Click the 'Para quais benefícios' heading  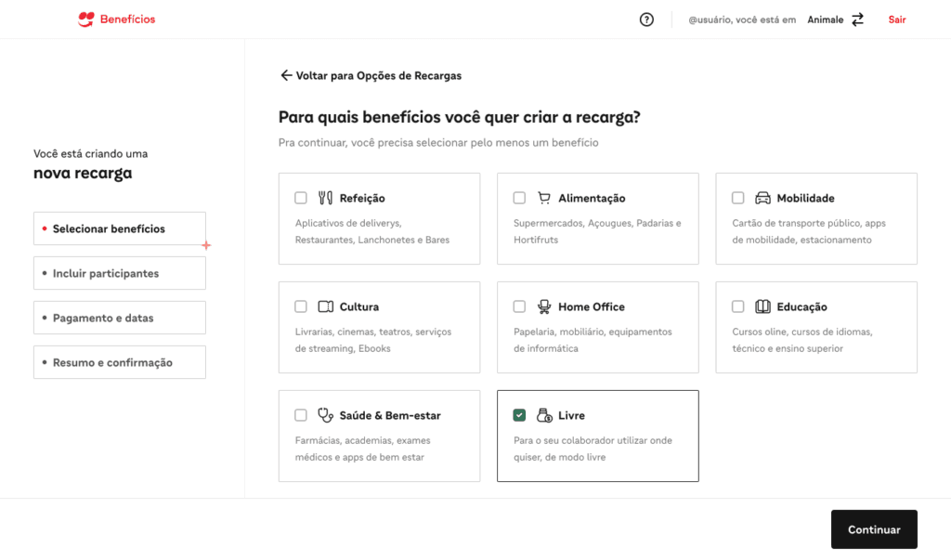click(x=459, y=116)
